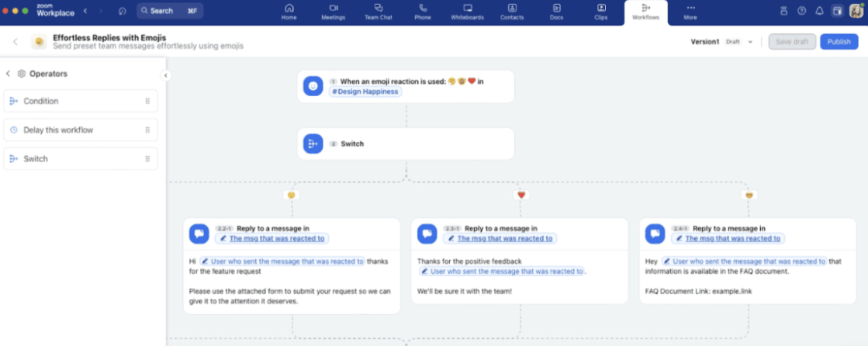This screenshot has width=868, height=346.
Task: Open Team Chat tab
Action: (x=378, y=12)
